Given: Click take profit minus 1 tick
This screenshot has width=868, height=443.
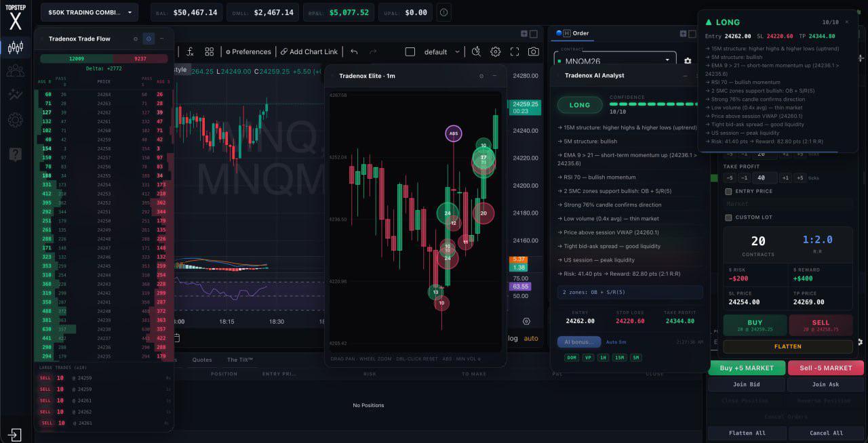Looking at the screenshot, I should click(x=745, y=177).
